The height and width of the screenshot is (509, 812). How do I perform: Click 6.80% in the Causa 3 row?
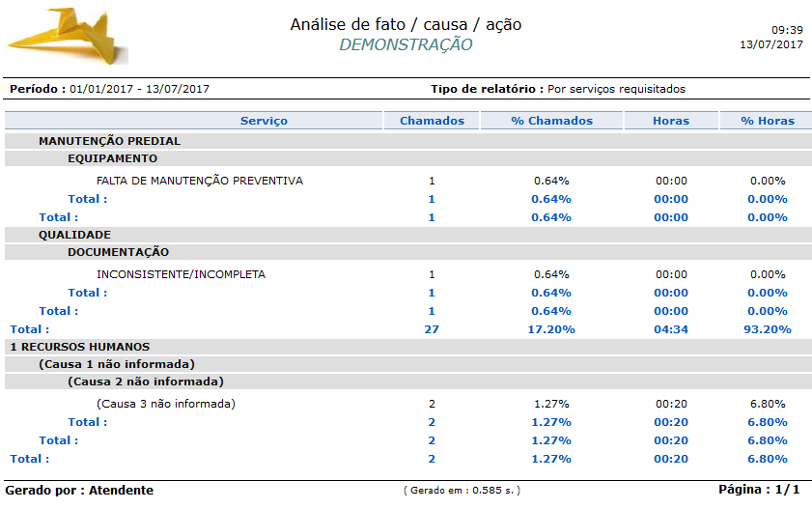tap(768, 404)
